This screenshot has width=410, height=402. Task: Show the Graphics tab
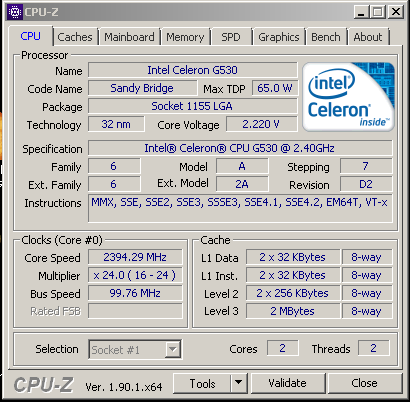[x=279, y=37]
